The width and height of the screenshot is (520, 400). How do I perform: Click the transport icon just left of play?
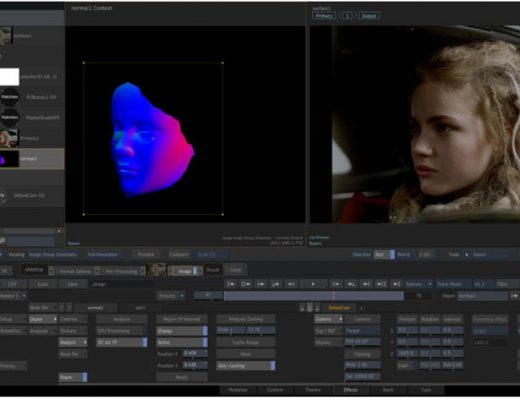click(x=291, y=284)
